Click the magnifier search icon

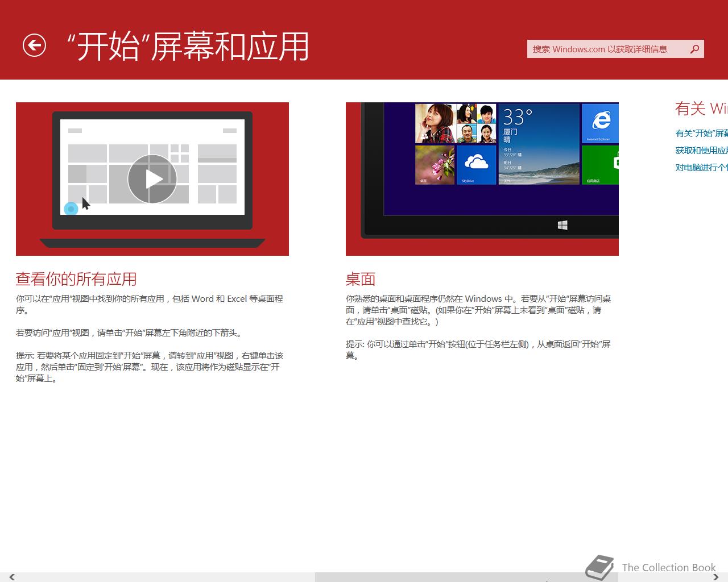point(694,49)
